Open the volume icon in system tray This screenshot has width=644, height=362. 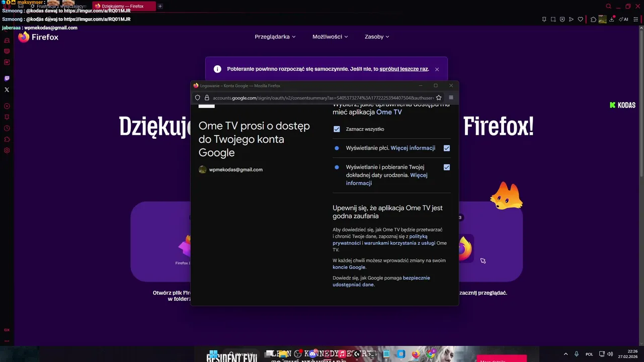click(x=610, y=354)
